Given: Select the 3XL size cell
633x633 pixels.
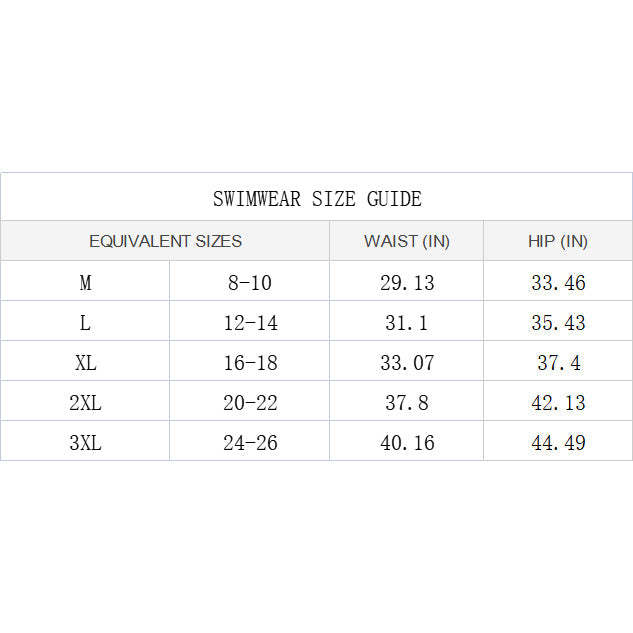Looking at the screenshot, I should (86, 443).
